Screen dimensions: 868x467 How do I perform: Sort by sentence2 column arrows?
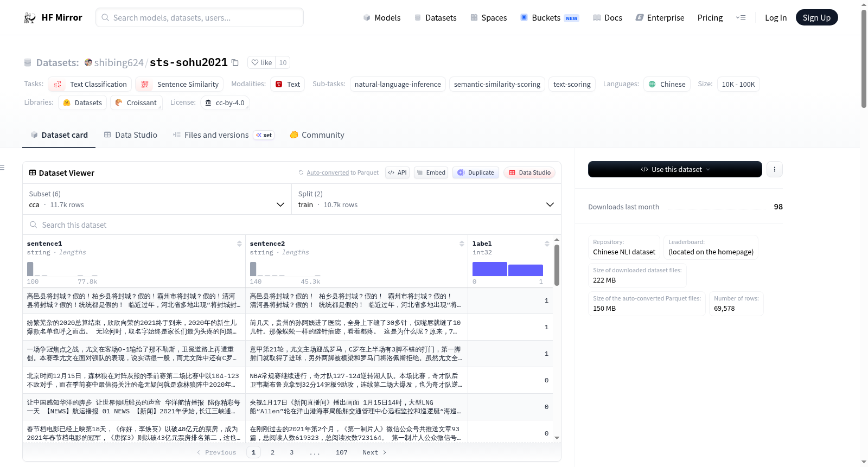pos(462,244)
